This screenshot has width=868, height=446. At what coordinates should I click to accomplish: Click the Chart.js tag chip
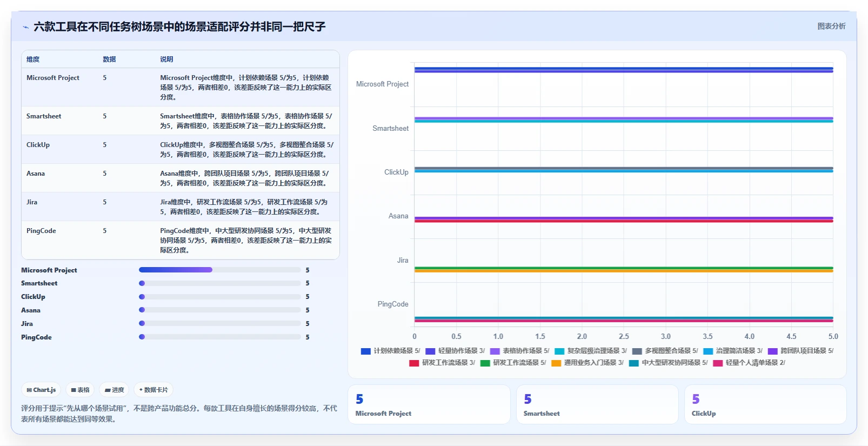(42, 390)
